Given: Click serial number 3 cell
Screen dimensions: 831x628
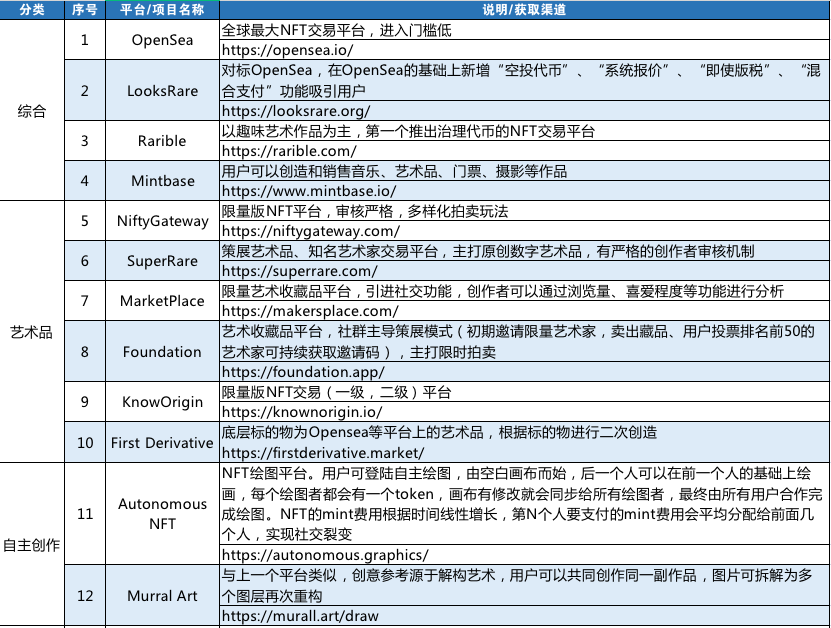Looking at the screenshot, I should pyautogui.click(x=85, y=141).
